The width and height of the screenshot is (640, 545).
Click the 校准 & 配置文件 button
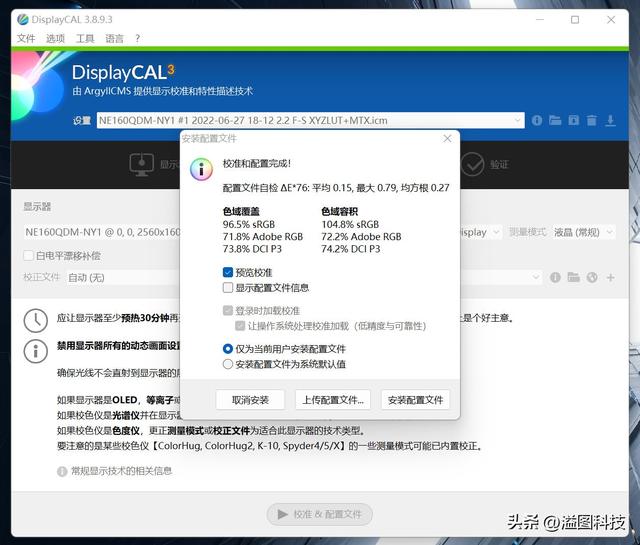(320, 514)
